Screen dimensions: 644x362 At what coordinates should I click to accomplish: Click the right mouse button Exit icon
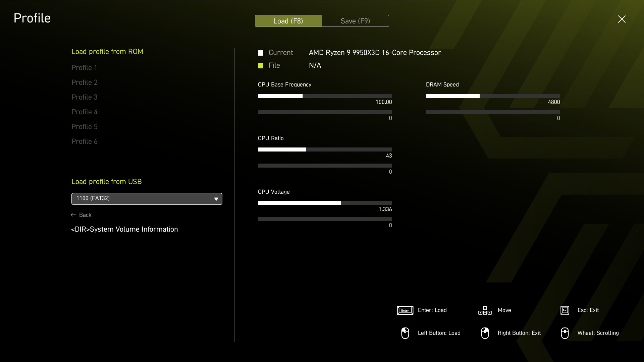pyautogui.click(x=485, y=333)
